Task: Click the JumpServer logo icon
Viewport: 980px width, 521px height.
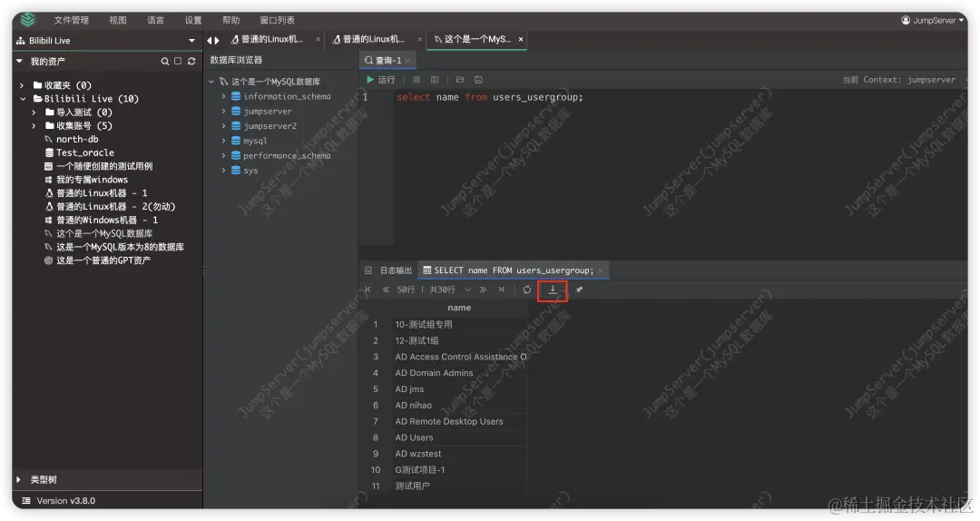Action: point(27,20)
